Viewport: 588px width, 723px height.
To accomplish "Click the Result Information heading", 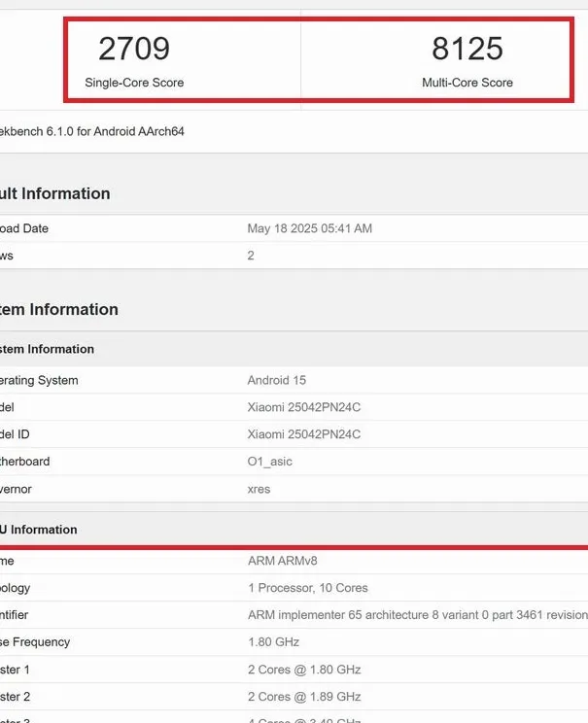I will (54, 193).
